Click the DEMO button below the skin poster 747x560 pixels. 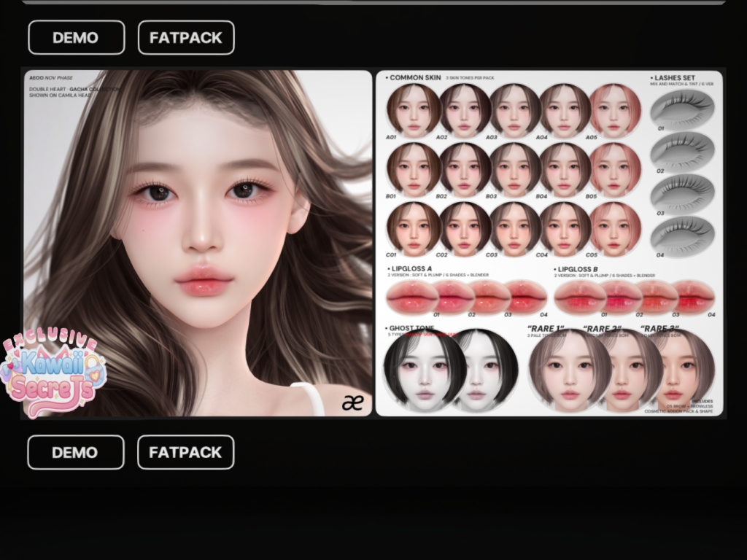(75, 452)
